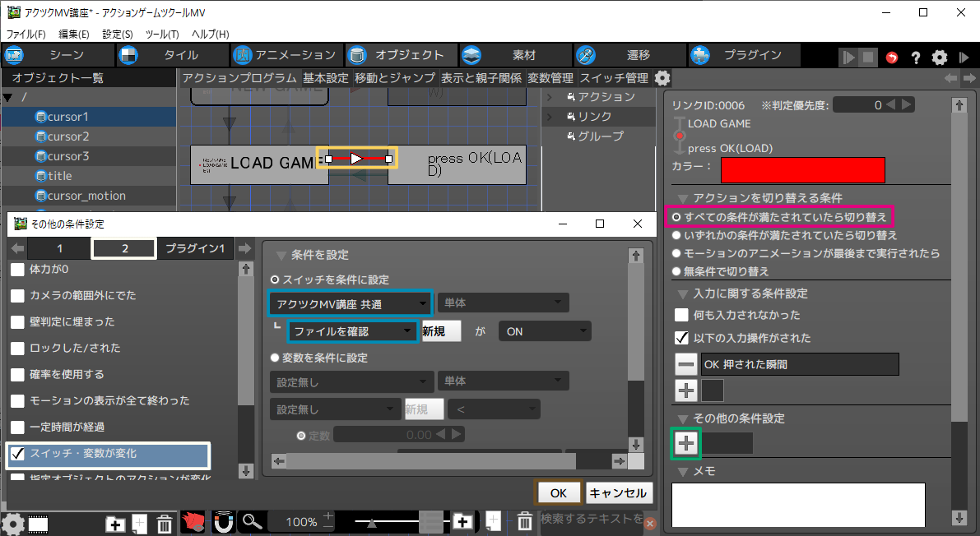Check the 体力が0 checkbox
This screenshot has height=536, width=980.
(x=17, y=269)
